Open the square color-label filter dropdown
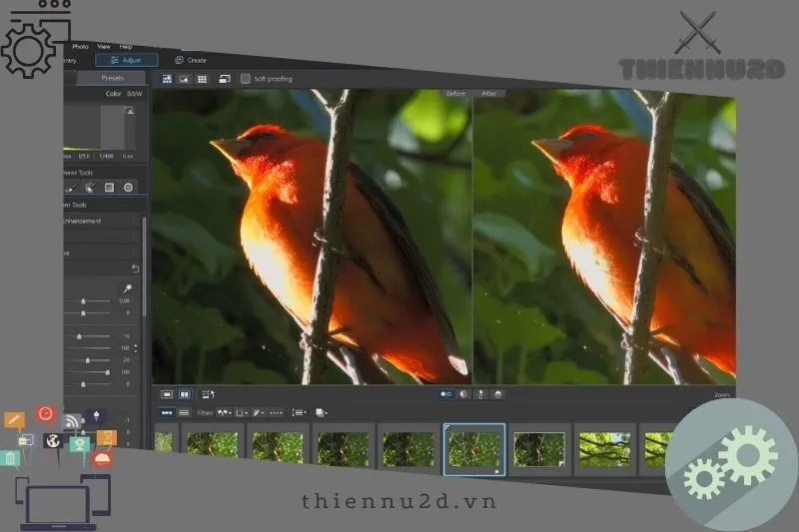Image resolution: width=799 pixels, height=532 pixels. 241,413
